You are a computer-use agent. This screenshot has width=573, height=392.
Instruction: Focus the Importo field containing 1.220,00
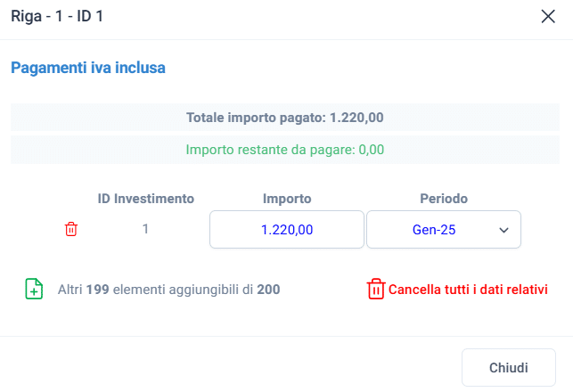click(x=286, y=230)
